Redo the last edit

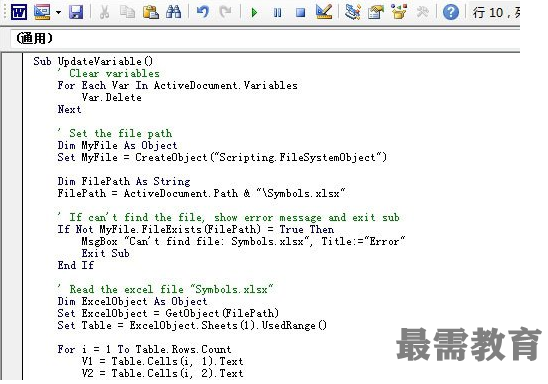pyautogui.click(x=225, y=12)
